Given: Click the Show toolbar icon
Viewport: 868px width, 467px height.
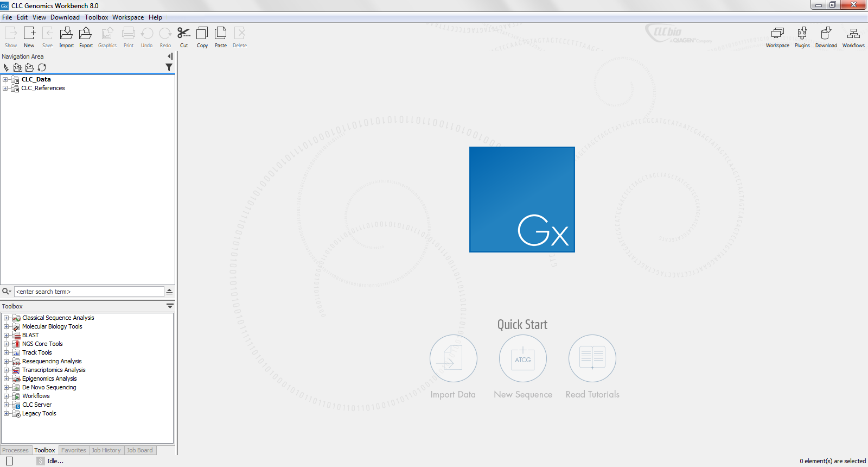Looking at the screenshot, I should pos(11,37).
